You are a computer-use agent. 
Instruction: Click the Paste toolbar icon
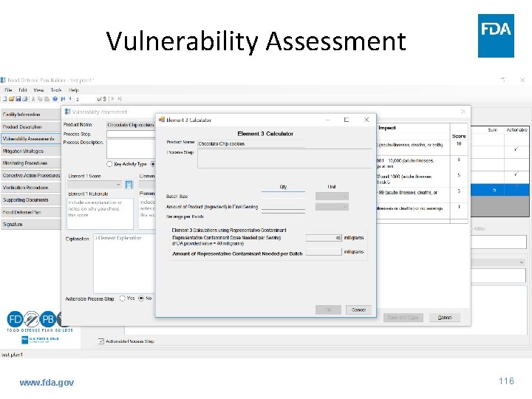(47, 99)
